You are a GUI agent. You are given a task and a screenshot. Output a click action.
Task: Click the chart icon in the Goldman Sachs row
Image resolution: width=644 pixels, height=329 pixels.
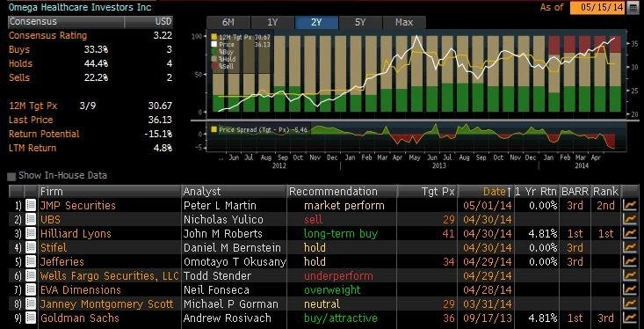click(x=630, y=318)
